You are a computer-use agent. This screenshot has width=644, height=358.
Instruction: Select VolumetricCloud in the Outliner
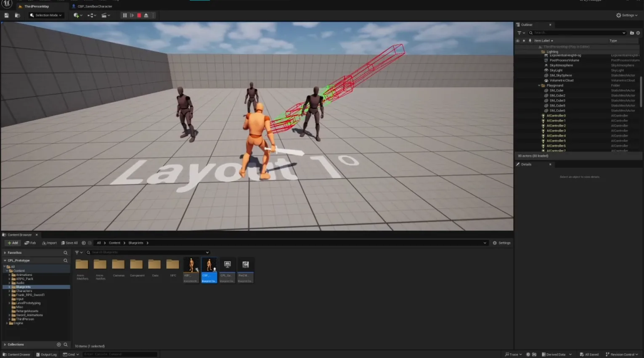pyautogui.click(x=562, y=80)
